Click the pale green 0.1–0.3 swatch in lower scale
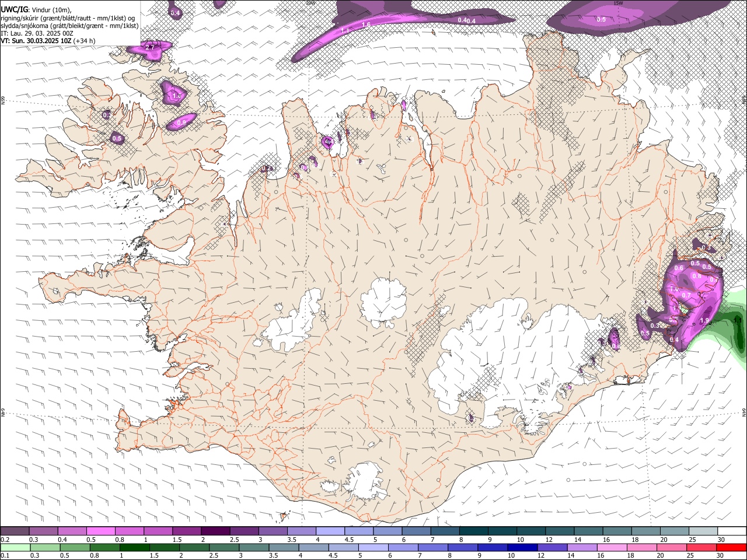 (x=15, y=547)
